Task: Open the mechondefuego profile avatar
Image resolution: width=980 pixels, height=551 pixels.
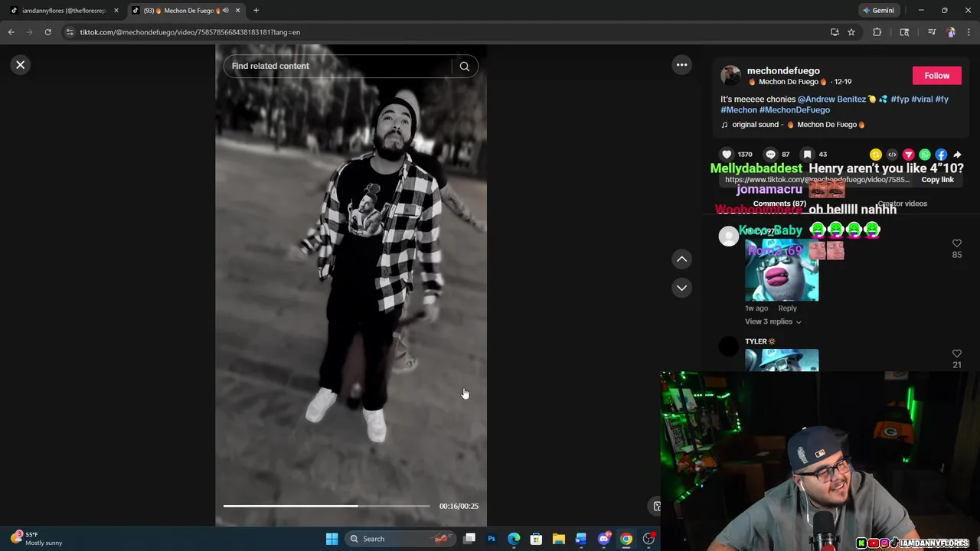Action: click(x=731, y=75)
